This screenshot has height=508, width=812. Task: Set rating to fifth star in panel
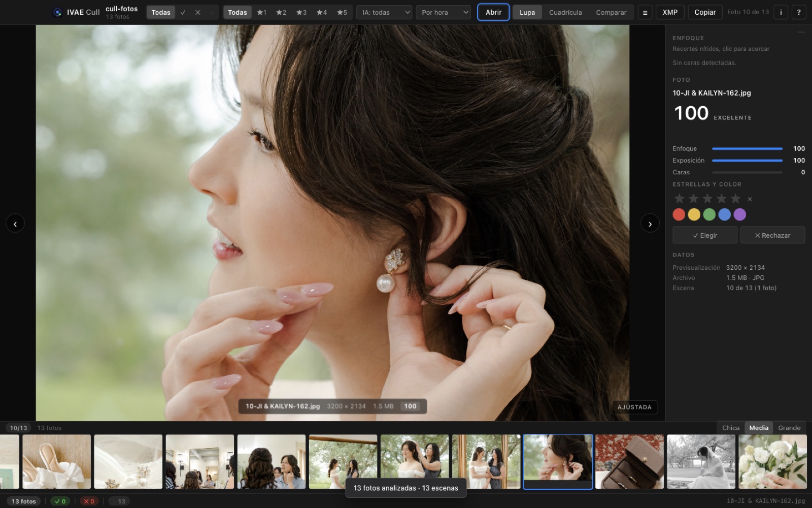click(735, 199)
